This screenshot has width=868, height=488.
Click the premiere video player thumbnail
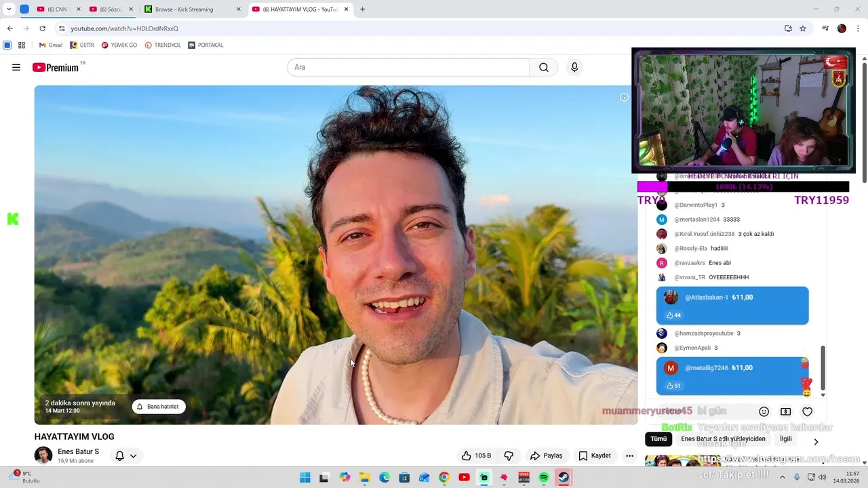coord(336,255)
